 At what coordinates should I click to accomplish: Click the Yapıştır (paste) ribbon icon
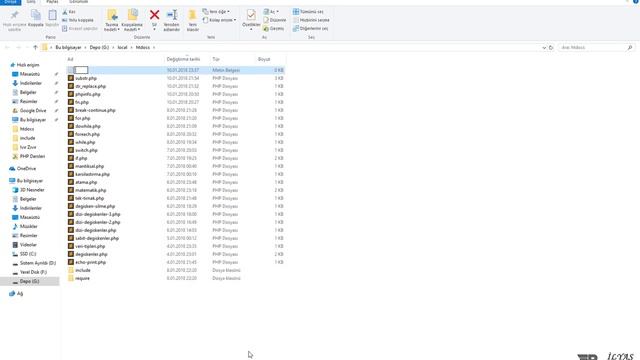(x=52, y=15)
